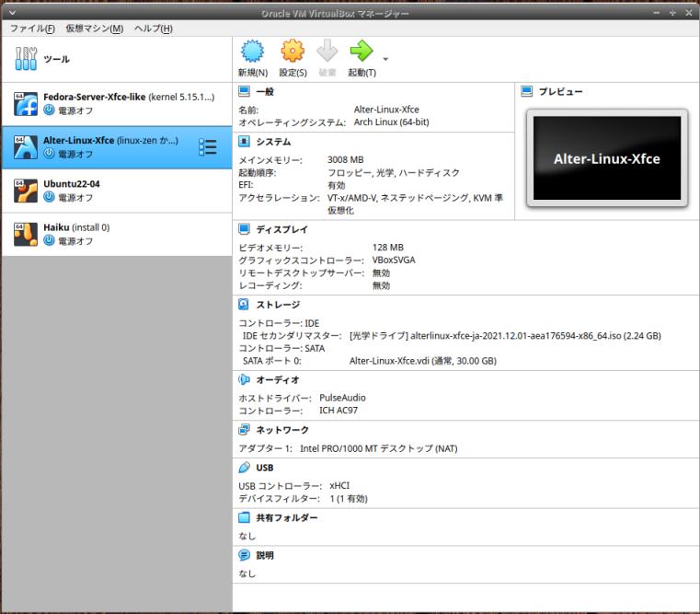Click power-off status icon under Fedora-Server-Xfce-like
Image resolution: width=700 pixels, height=614 pixels.
(49, 110)
